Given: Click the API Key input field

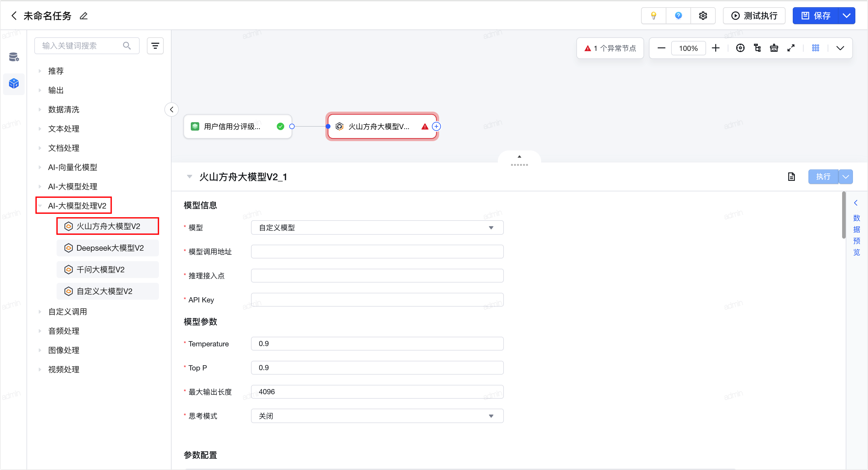Looking at the screenshot, I should (x=377, y=299).
